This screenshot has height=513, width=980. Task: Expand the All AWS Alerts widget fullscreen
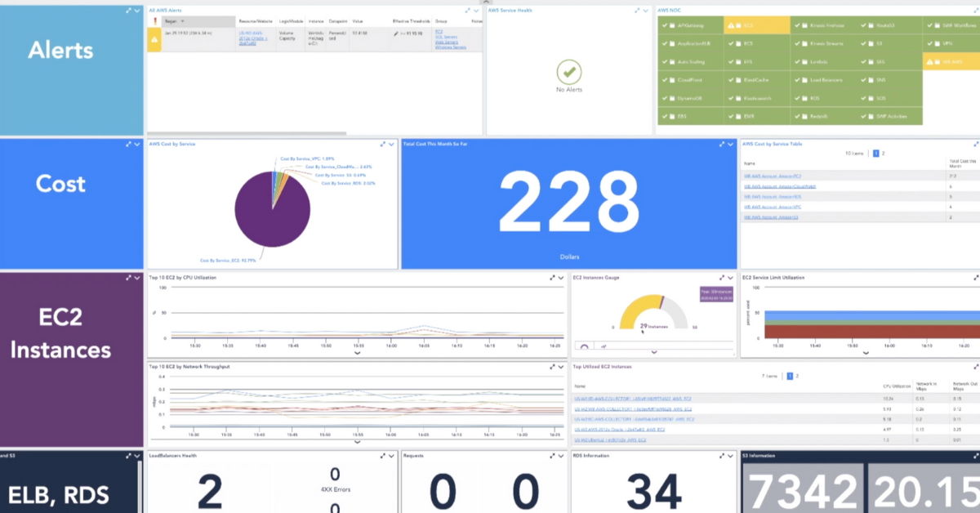tap(468, 11)
